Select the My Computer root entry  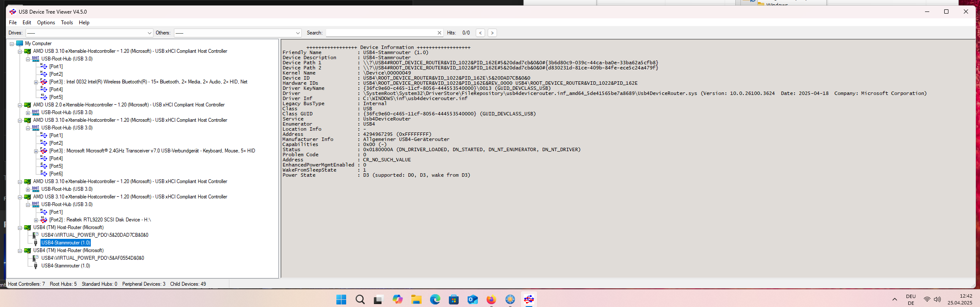coord(38,43)
